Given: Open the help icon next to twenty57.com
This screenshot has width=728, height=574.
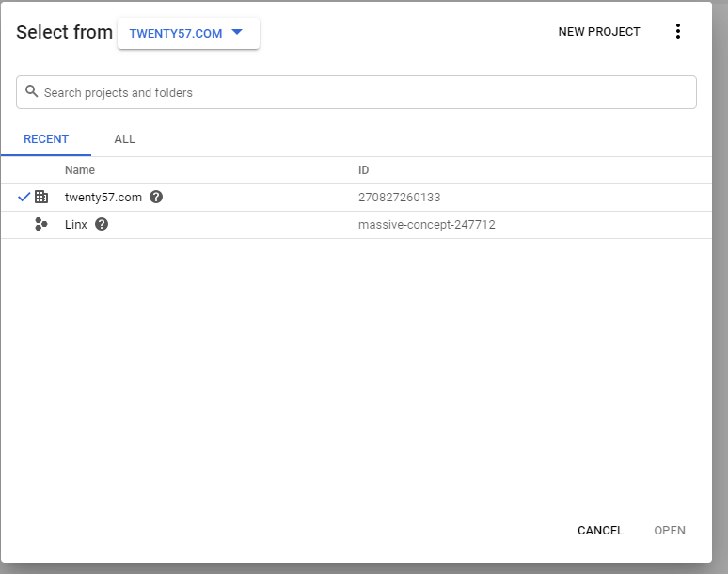Looking at the screenshot, I should (156, 197).
